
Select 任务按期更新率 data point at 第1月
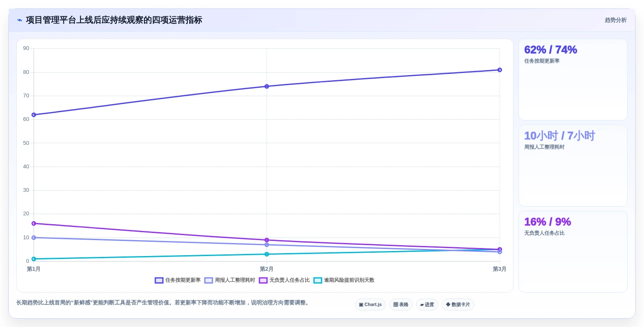(x=34, y=115)
